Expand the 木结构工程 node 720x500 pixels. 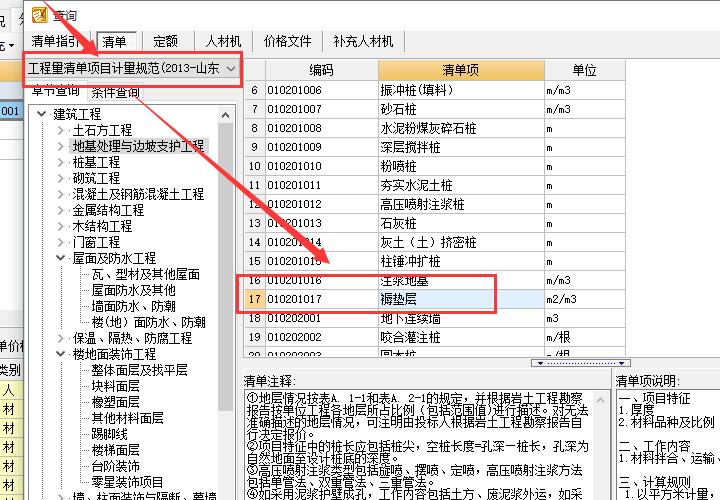61,226
